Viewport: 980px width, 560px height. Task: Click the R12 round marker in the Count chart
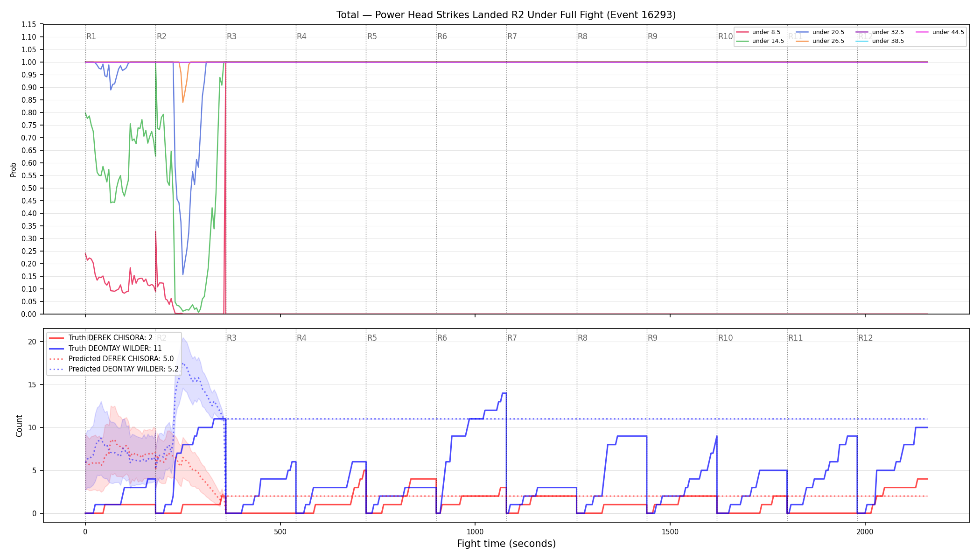coord(866,338)
